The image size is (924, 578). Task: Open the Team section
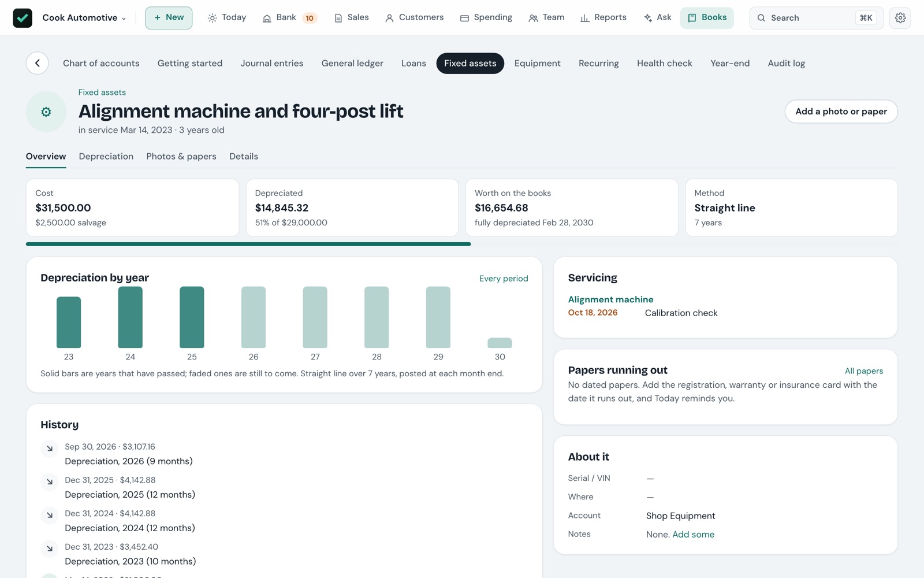(x=546, y=17)
